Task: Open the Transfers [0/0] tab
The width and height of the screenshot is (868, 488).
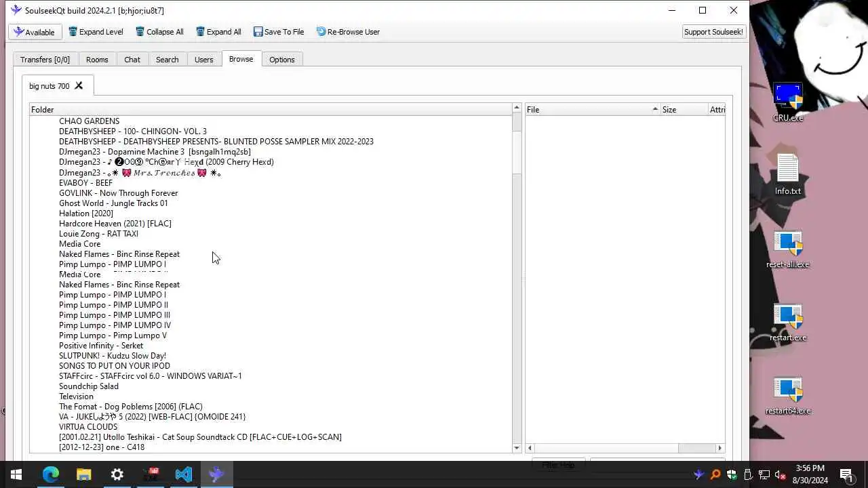Action: pos(45,60)
